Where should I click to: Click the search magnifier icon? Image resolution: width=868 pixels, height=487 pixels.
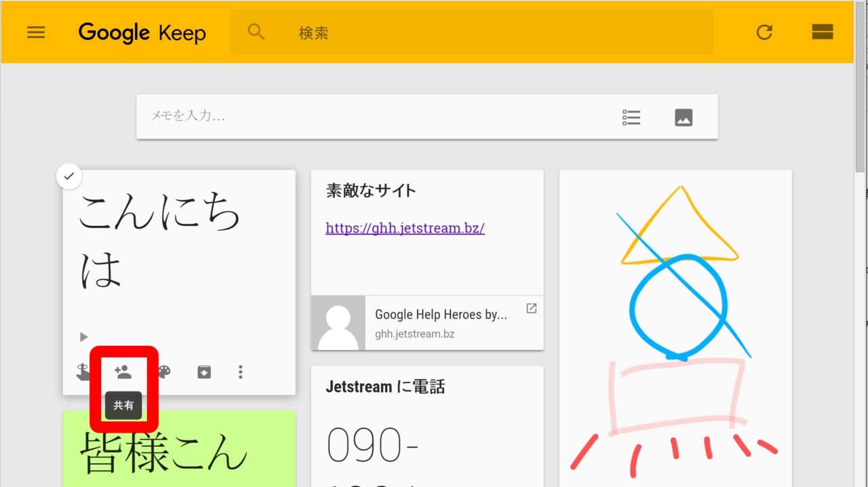click(256, 33)
